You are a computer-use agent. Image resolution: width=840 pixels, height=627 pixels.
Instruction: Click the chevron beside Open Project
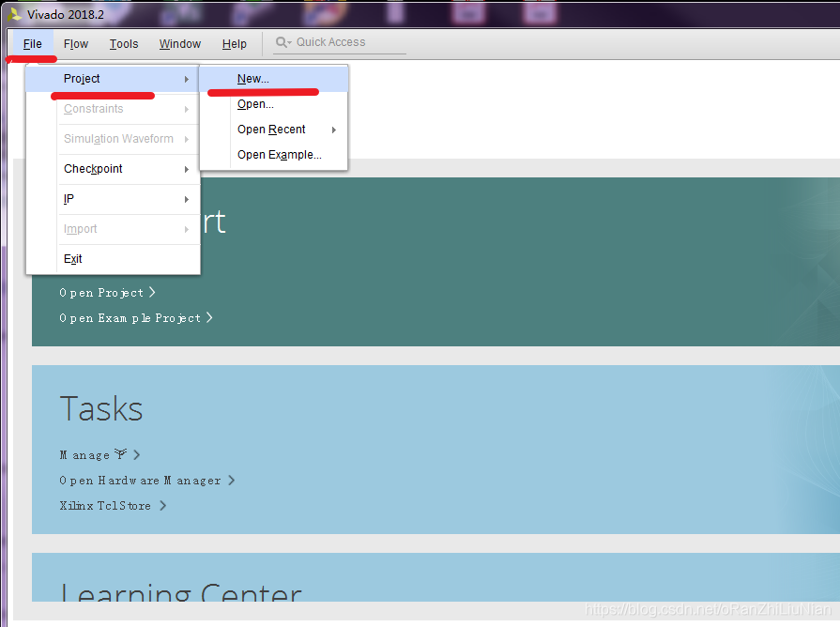click(x=152, y=292)
